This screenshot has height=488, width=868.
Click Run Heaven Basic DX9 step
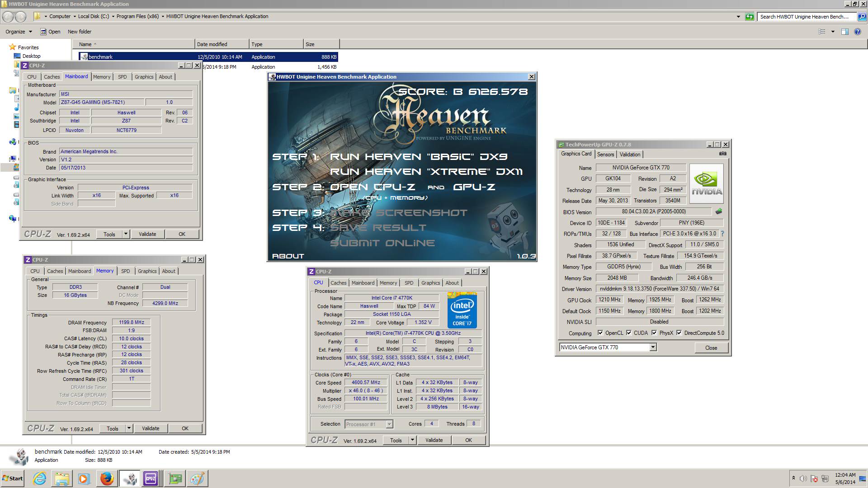click(419, 157)
